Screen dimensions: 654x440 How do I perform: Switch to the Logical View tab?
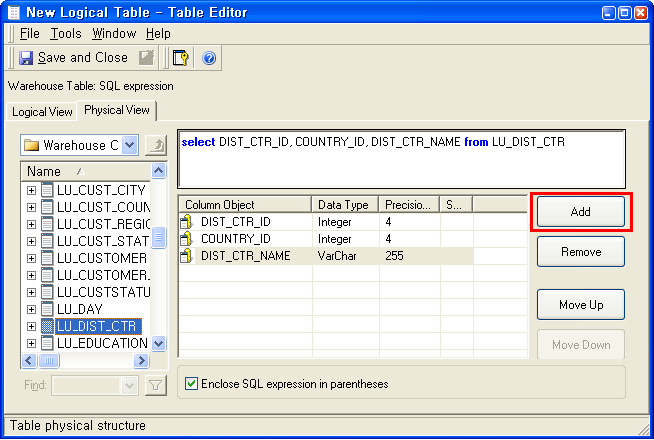(x=42, y=112)
